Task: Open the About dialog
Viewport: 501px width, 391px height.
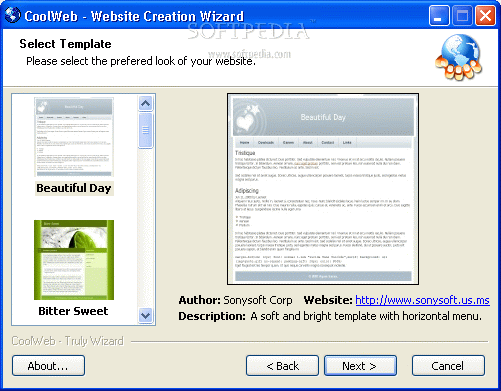Action: [48, 366]
